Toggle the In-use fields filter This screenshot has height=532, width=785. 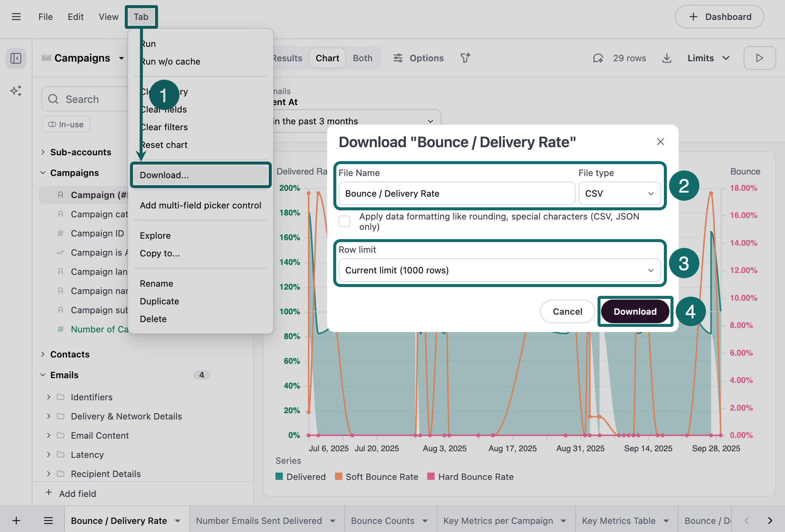[x=66, y=125]
